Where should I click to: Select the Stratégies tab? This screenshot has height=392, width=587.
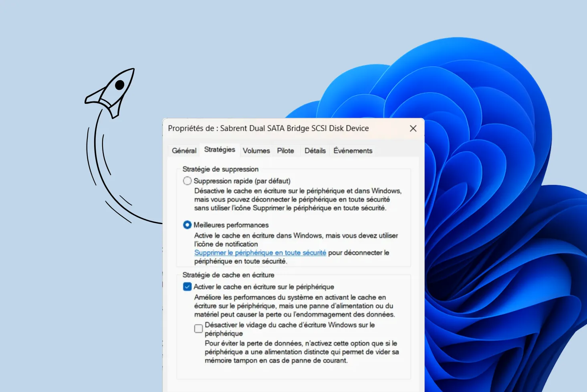coord(220,150)
